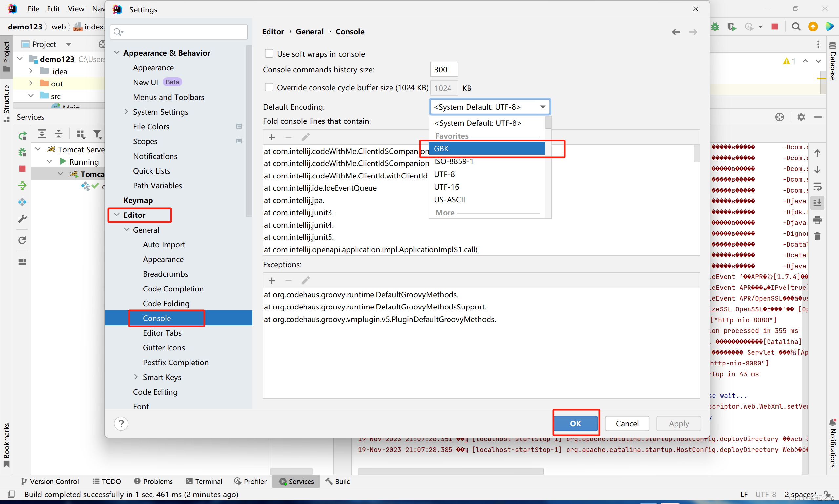
Task: Expand the Smart Keys settings section
Action: point(137,377)
